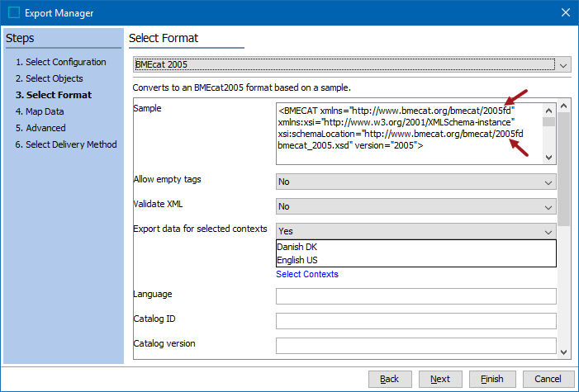Screen dimensions: 579x392
Task: Click the Select Contexts link
Action: pyautogui.click(x=307, y=274)
